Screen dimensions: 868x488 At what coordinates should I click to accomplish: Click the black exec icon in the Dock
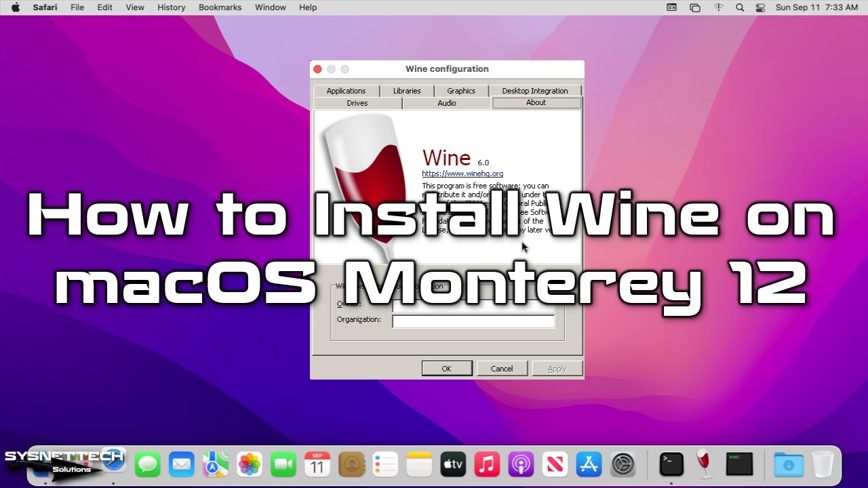739,464
